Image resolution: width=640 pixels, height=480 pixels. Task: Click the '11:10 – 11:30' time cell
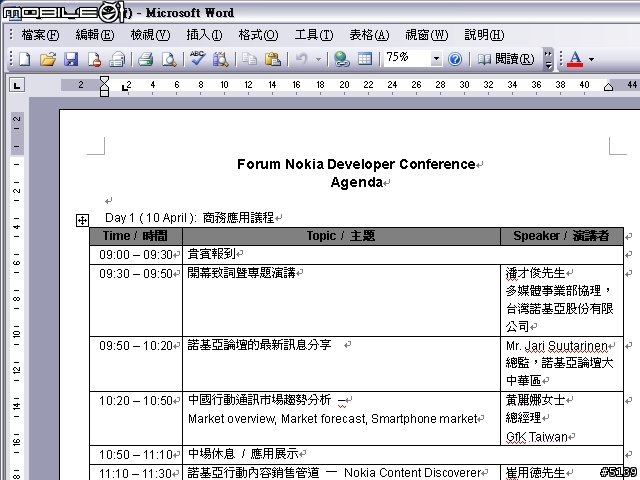click(x=136, y=473)
